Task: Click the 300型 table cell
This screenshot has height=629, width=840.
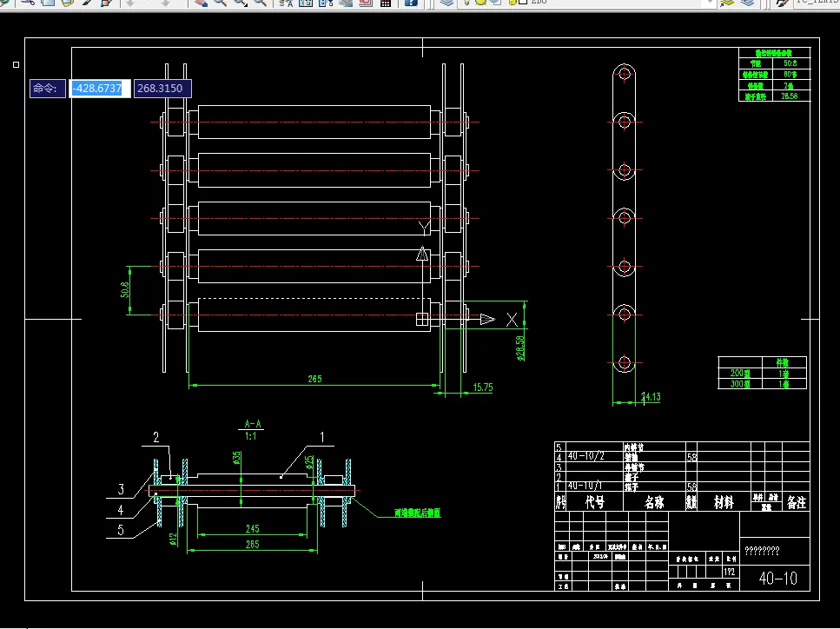Action: tap(740, 384)
